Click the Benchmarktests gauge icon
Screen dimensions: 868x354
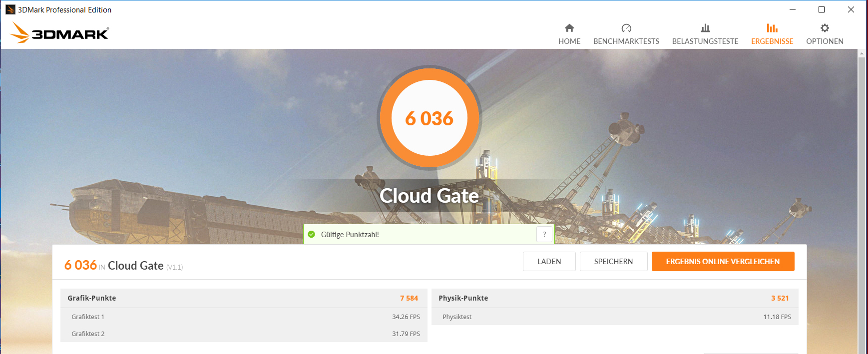click(626, 28)
